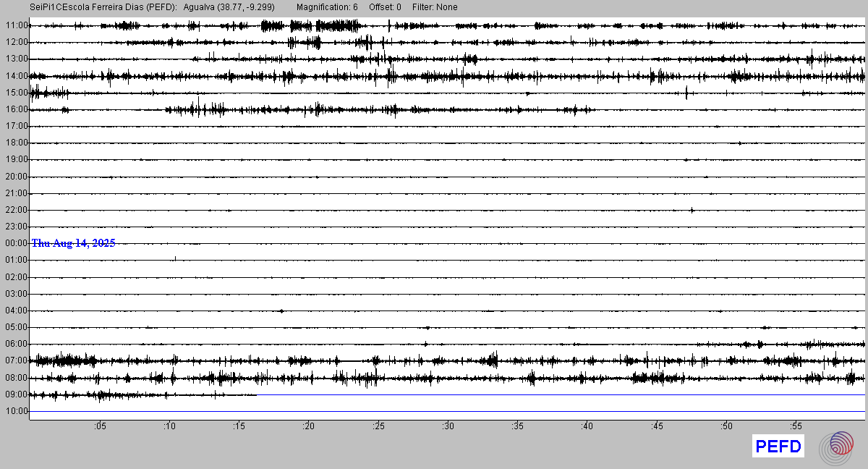Click the 16:00 hour row label

pos(16,109)
